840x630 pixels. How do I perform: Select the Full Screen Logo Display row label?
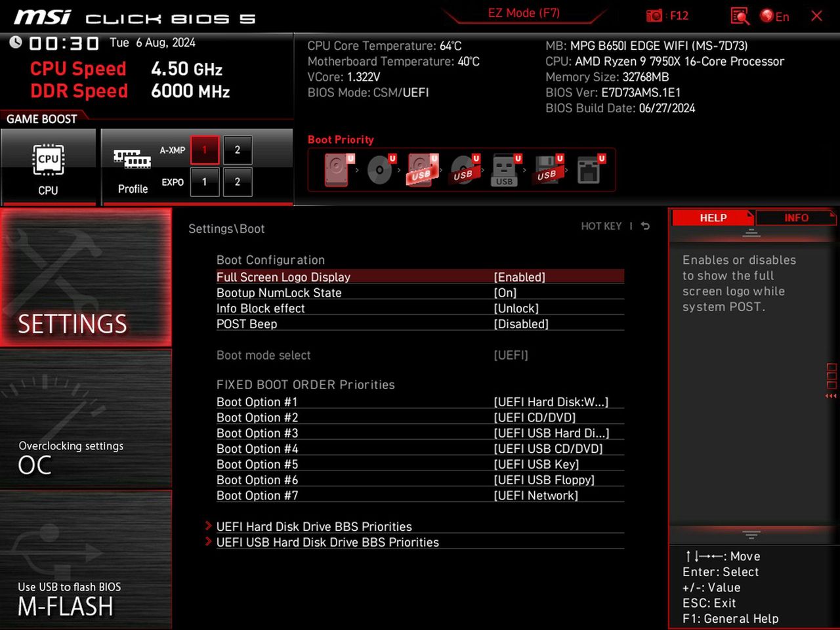[x=283, y=277]
